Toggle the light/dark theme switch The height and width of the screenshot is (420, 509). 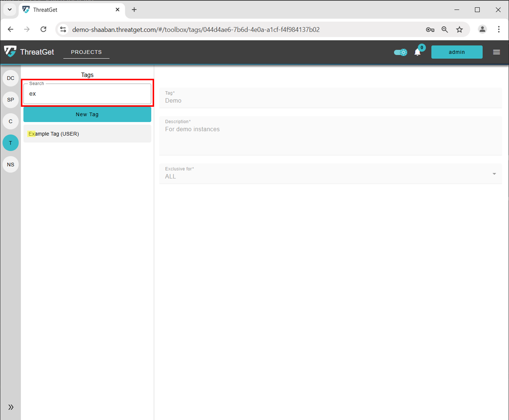[x=401, y=52]
